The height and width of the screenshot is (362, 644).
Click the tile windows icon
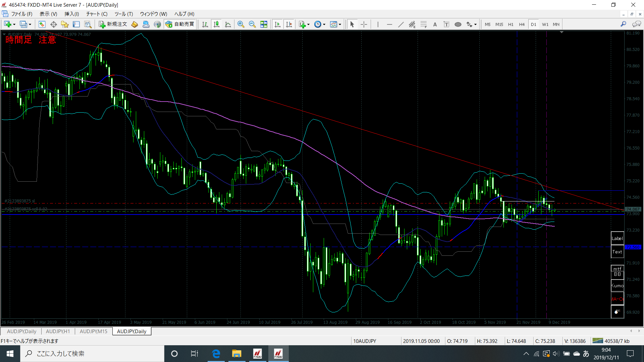pos(264,24)
